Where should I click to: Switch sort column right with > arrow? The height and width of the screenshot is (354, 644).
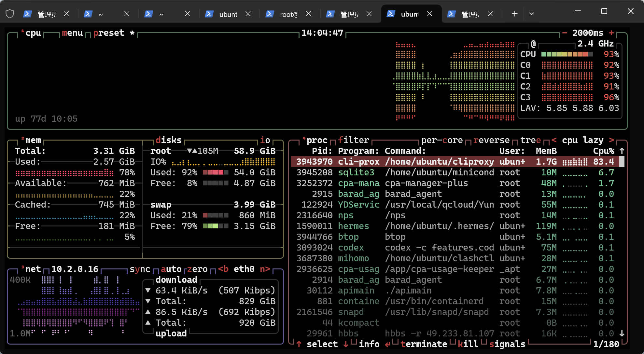tap(611, 140)
